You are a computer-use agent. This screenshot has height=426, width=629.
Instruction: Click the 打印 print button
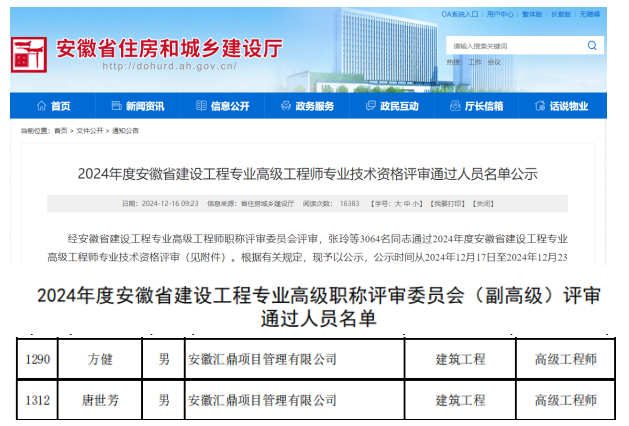pos(451,203)
